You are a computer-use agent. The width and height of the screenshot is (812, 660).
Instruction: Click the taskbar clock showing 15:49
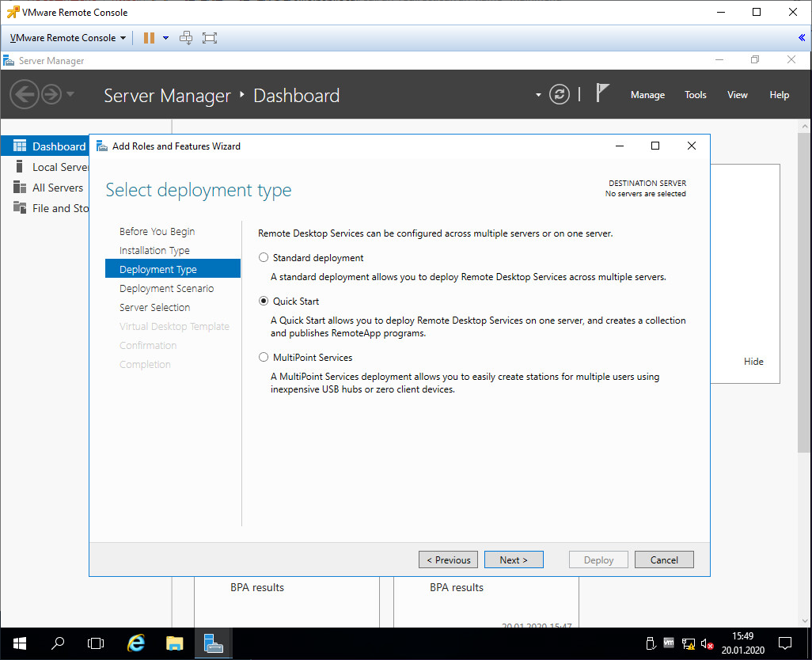742,643
